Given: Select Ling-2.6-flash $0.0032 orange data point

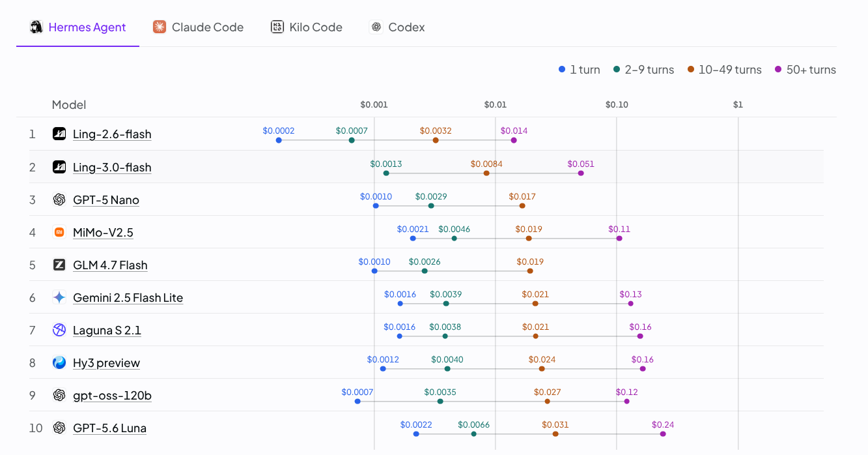Looking at the screenshot, I should [x=436, y=140].
